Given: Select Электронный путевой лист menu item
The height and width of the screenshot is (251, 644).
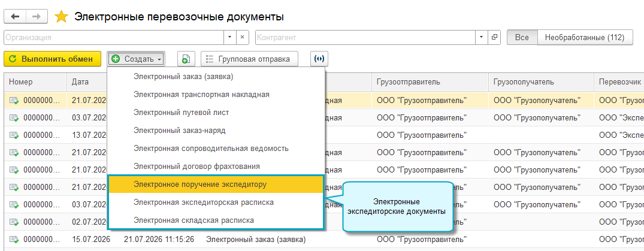Looking at the screenshot, I should coord(216,113).
